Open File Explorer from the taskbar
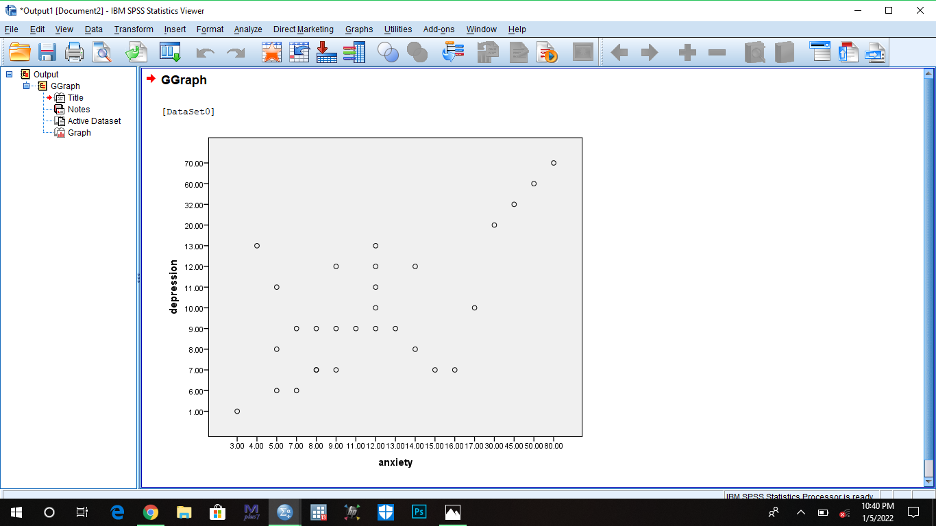Viewport: 936px width, 526px height. 184,512
